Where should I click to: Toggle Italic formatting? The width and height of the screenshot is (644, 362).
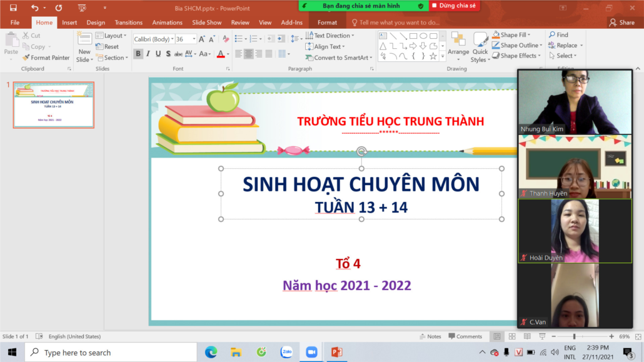tap(148, 54)
